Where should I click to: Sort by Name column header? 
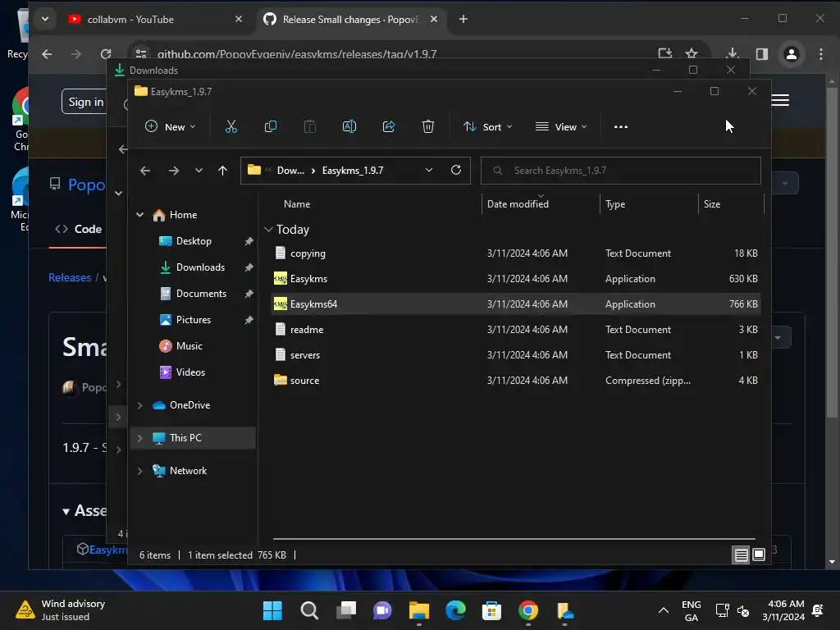297,204
